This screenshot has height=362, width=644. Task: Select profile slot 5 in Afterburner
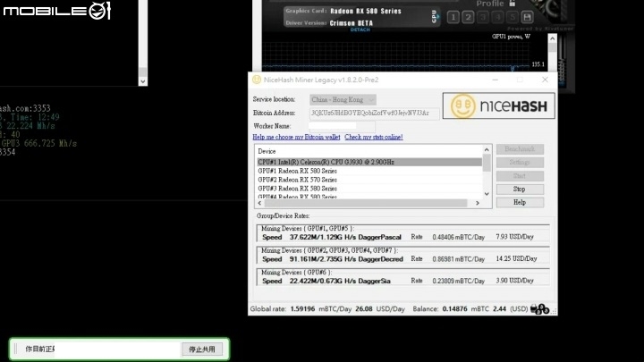click(513, 17)
